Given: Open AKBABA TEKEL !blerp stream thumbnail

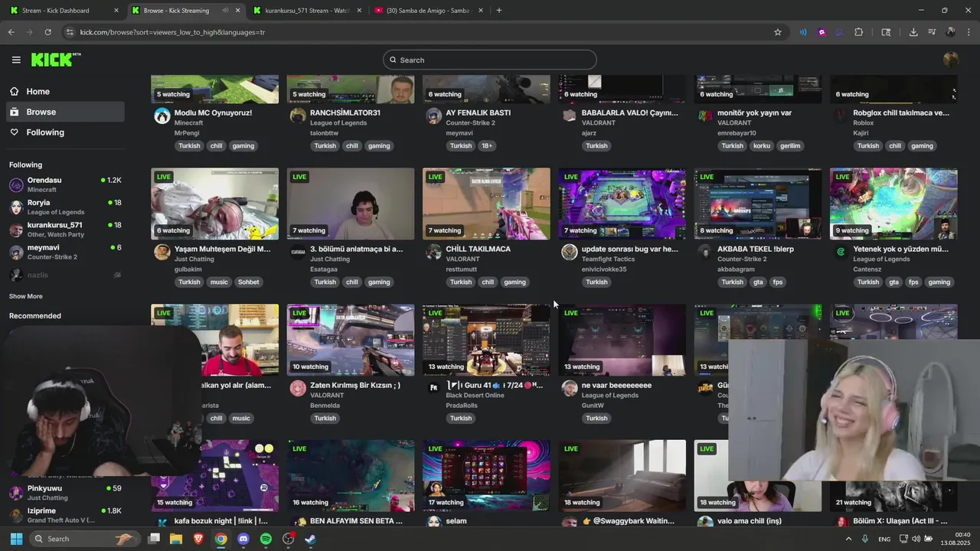Looking at the screenshot, I should (758, 204).
